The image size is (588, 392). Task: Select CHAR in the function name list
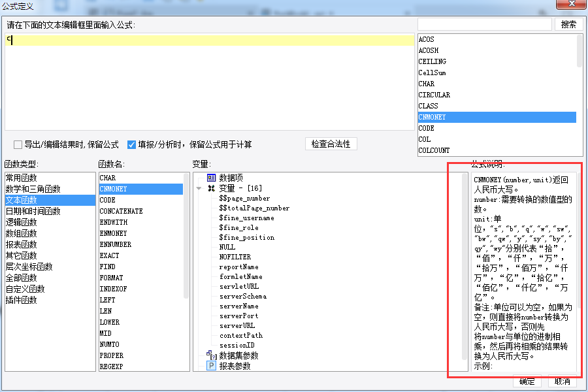click(x=141, y=178)
